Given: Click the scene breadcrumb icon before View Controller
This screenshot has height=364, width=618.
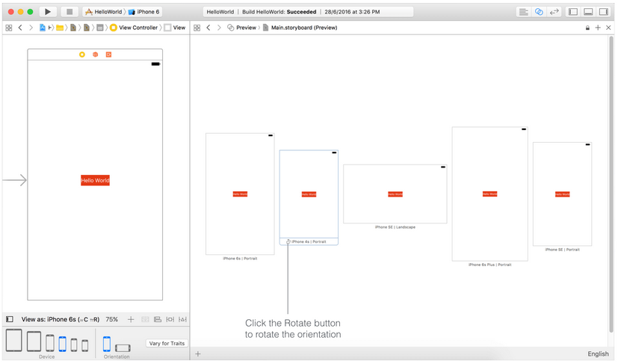Looking at the screenshot, I should click(100, 28).
